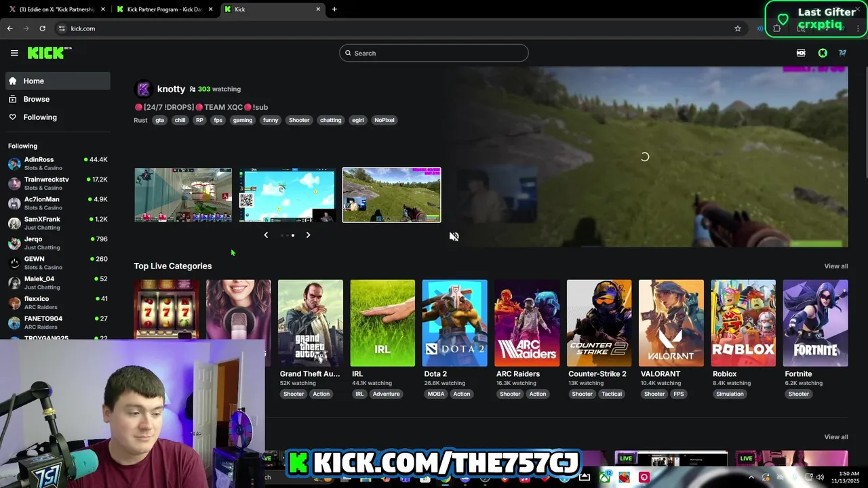Go to the Home sidebar item
Image resolution: width=868 pixels, height=488 pixels.
(x=58, y=81)
